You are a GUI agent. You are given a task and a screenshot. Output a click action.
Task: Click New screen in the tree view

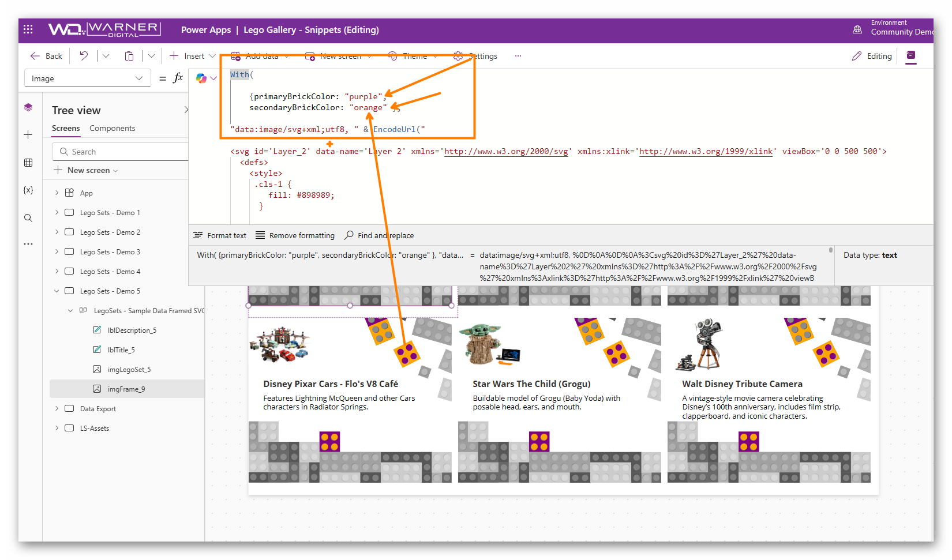tap(86, 170)
